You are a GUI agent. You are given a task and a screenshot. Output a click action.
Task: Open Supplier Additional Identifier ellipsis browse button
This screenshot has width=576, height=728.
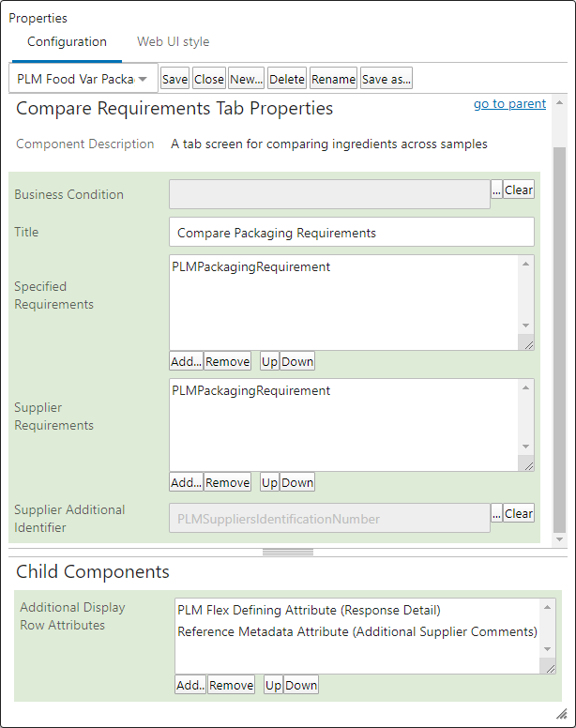496,513
